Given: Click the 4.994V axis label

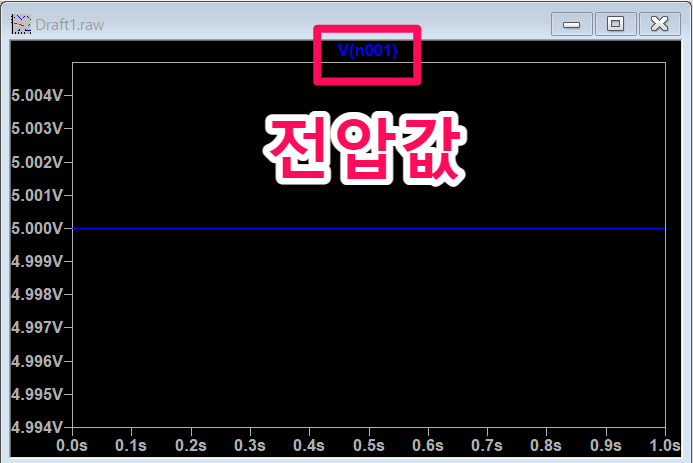Looking at the screenshot, I should (x=37, y=427).
